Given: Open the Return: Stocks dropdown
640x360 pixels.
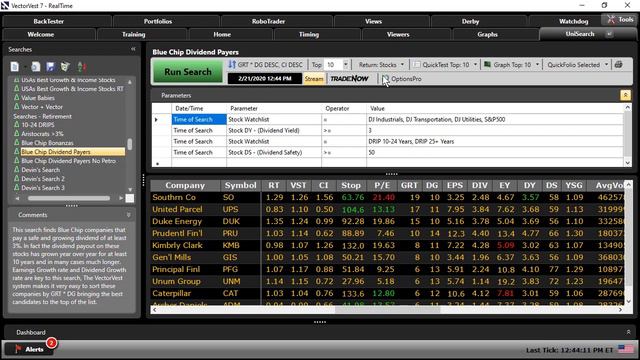Looking at the screenshot, I should click(402, 64).
